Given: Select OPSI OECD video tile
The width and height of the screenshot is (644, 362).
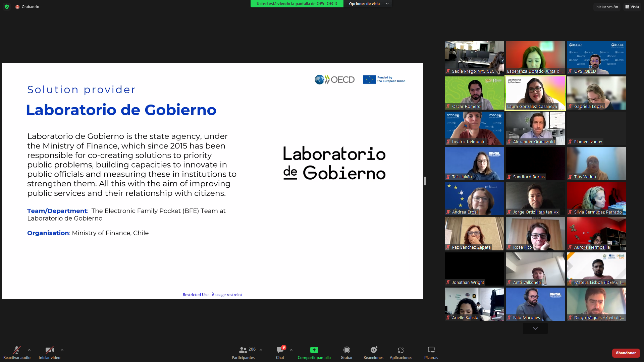Looking at the screenshot, I should [596, 58].
